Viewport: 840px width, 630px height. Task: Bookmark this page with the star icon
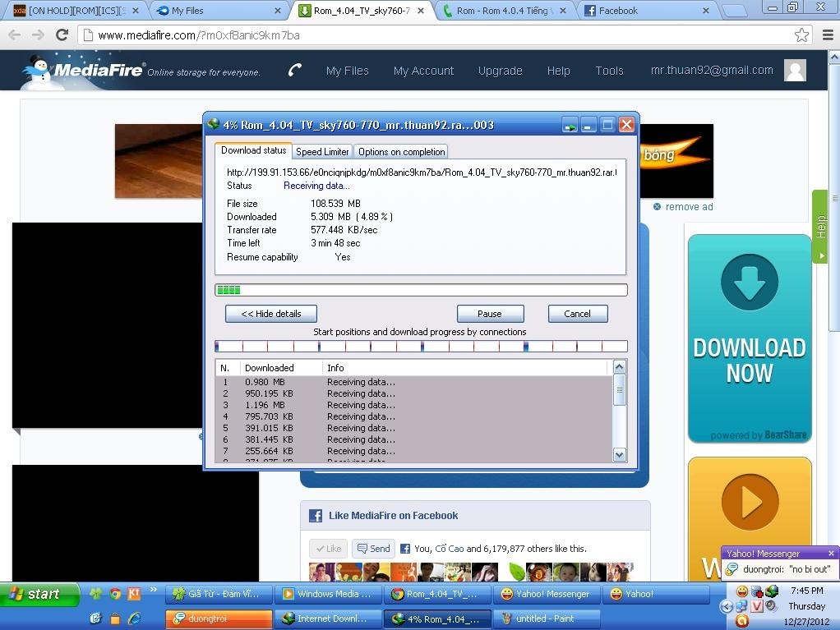tap(801, 35)
